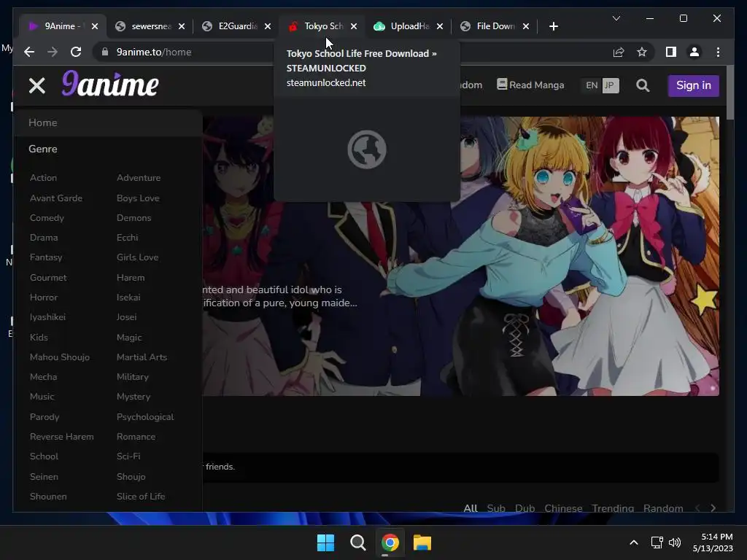Show hidden tray icons chevron
Screen dimensions: 747x560
634,542
